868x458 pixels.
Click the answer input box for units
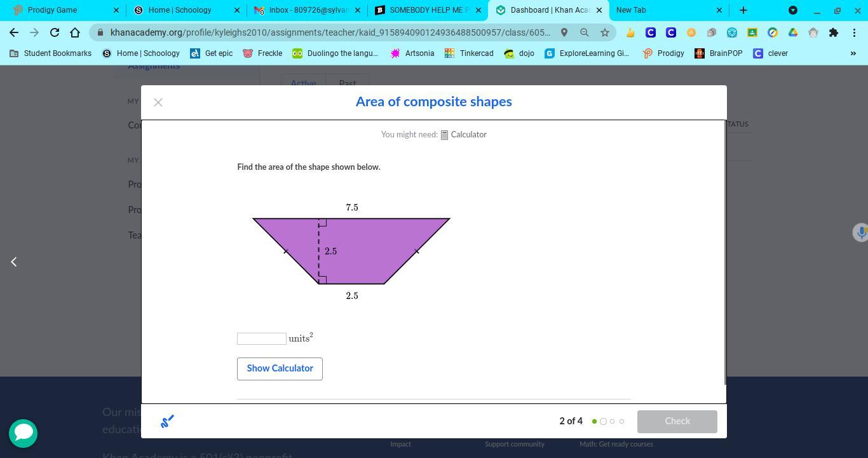pos(262,338)
